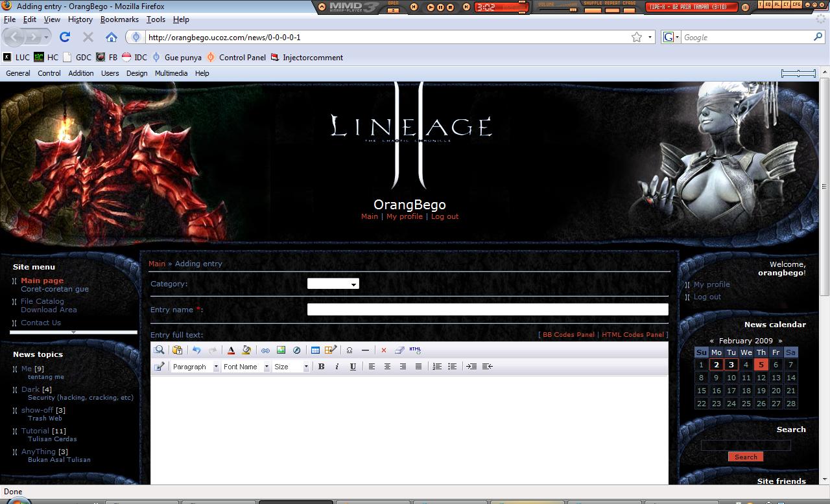Align text right
The height and width of the screenshot is (504, 830).
coord(403,366)
